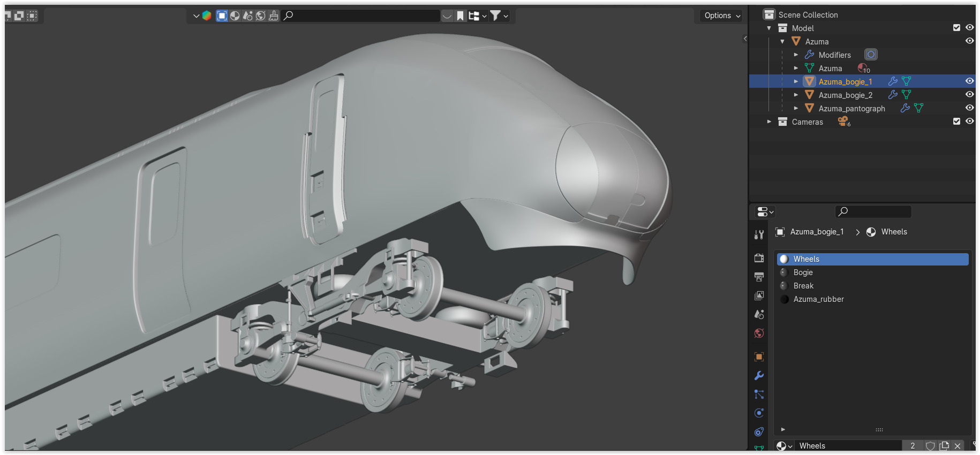
Task: Click the materials icon on Azuma mesh row
Action: click(x=863, y=68)
